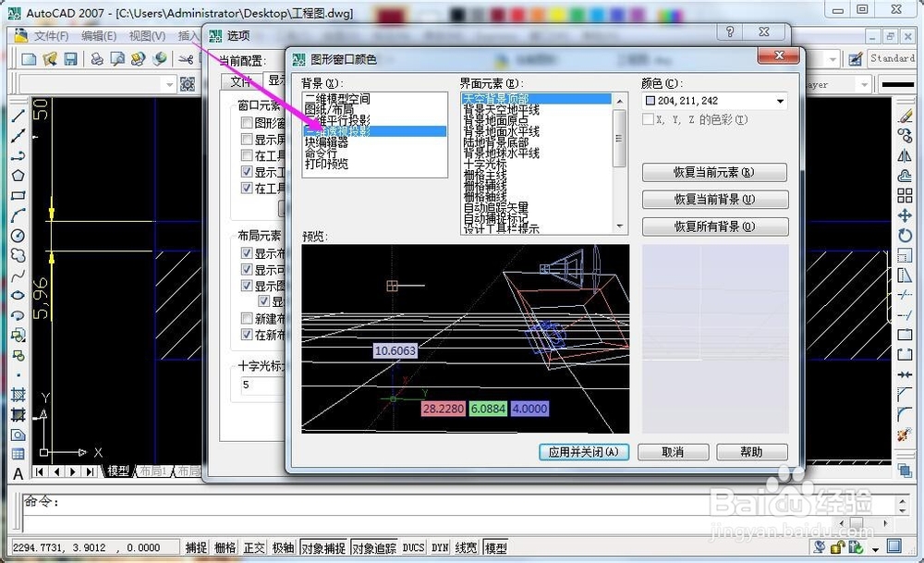
Task: Select the Rotate modify tool
Action: [x=905, y=235]
